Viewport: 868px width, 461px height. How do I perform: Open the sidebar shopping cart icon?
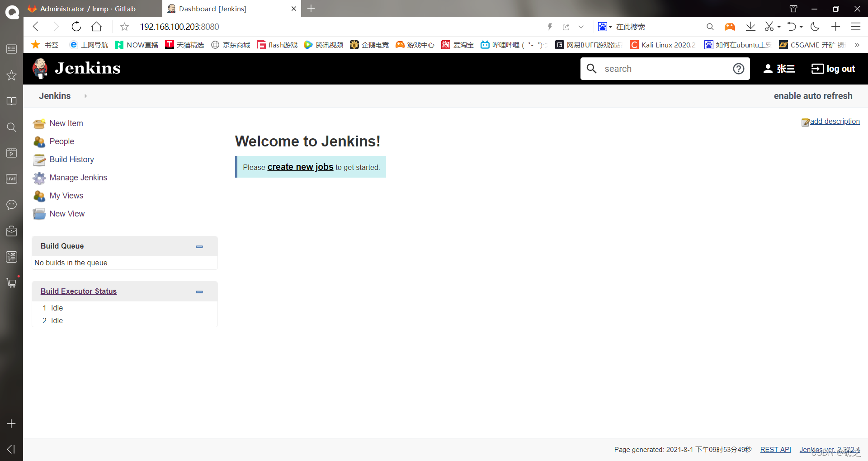pos(12,283)
